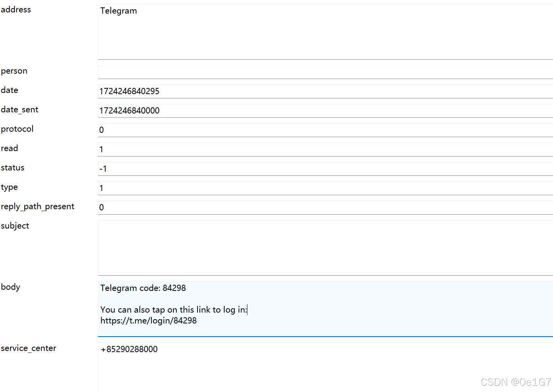Screen dimensions: 553x392
Task: Click the 'person' field label
Action: pos(14,71)
